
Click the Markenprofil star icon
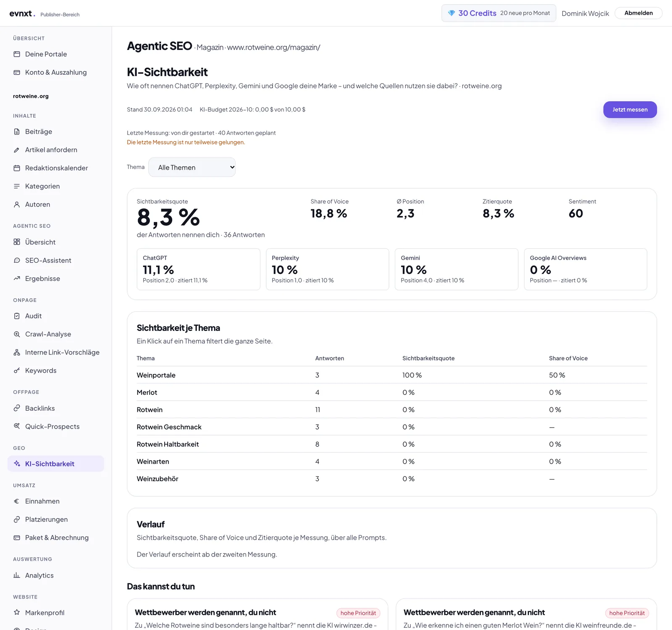[x=17, y=612]
